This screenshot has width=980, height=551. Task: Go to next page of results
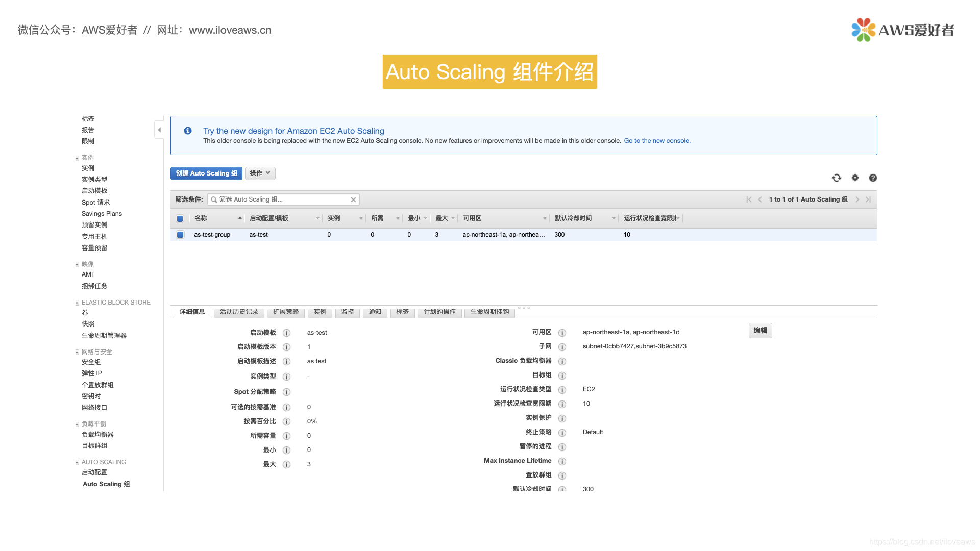(857, 199)
